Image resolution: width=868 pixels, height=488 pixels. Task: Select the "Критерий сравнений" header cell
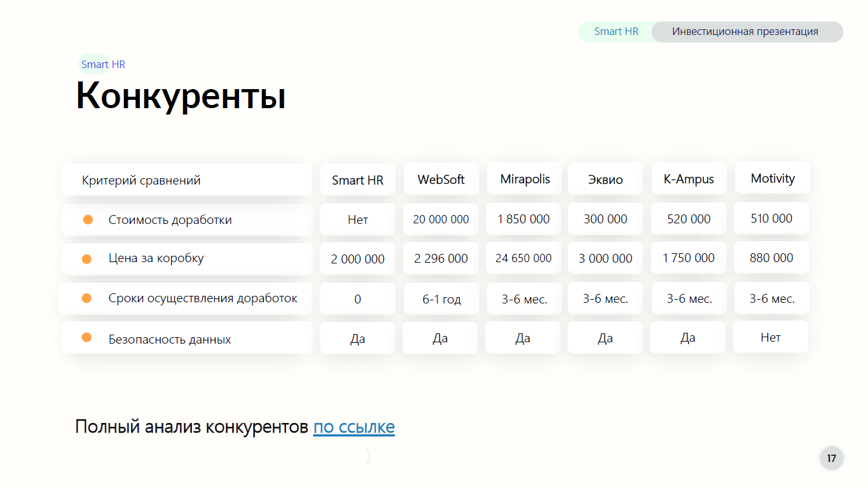coord(186,179)
